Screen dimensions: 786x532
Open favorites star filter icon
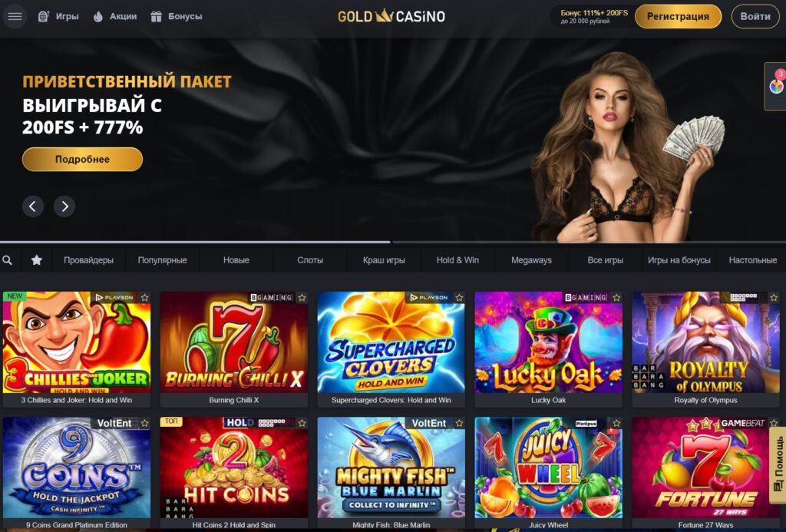click(37, 260)
